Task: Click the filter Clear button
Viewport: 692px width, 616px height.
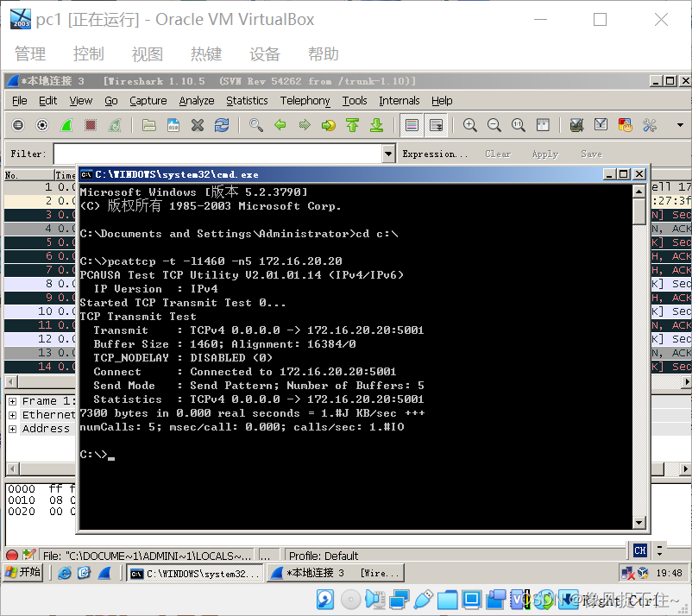Action: click(x=498, y=154)
